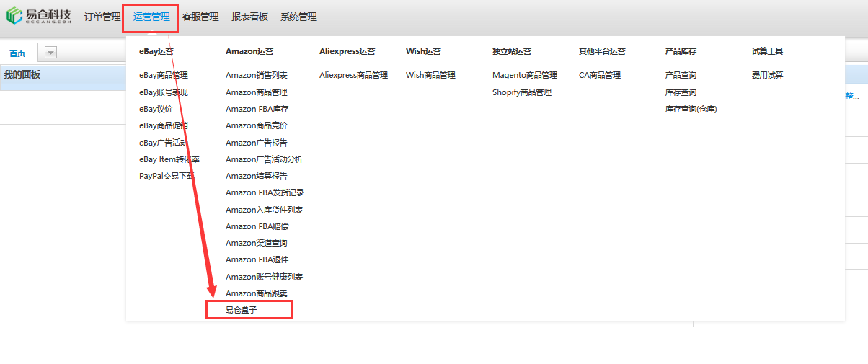Open Amazon FBA库存 link
The height and width of the screenshot is (364, 868).
tap(257, 110)
